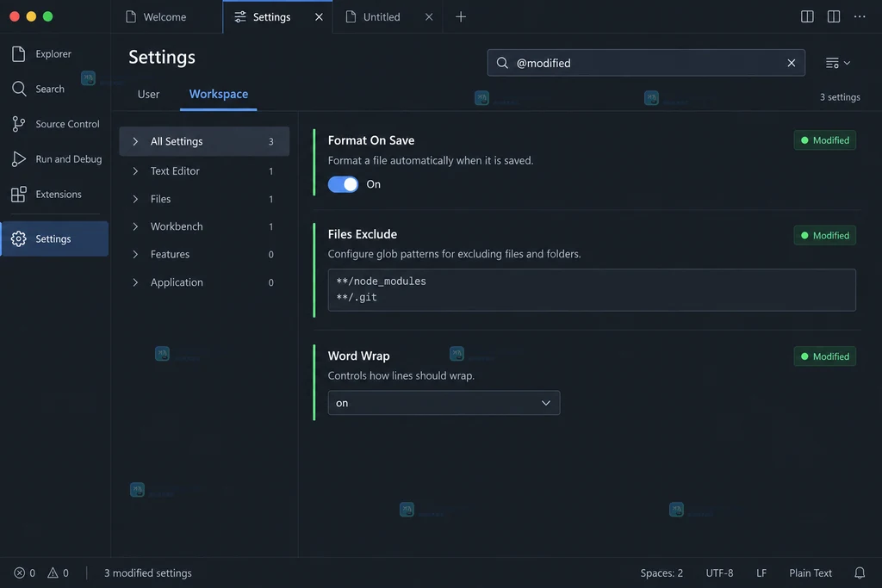Screen dimensions: 882x588
Task: Switch to the User settings tab
Action: click(148, 94)
